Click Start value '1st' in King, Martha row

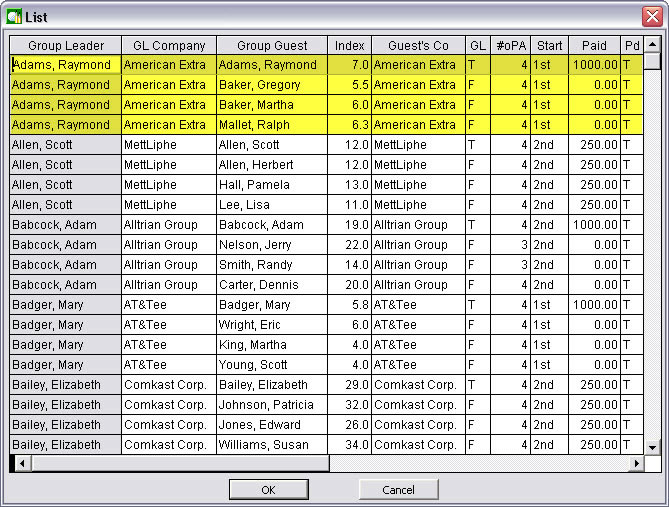point(550,345)
